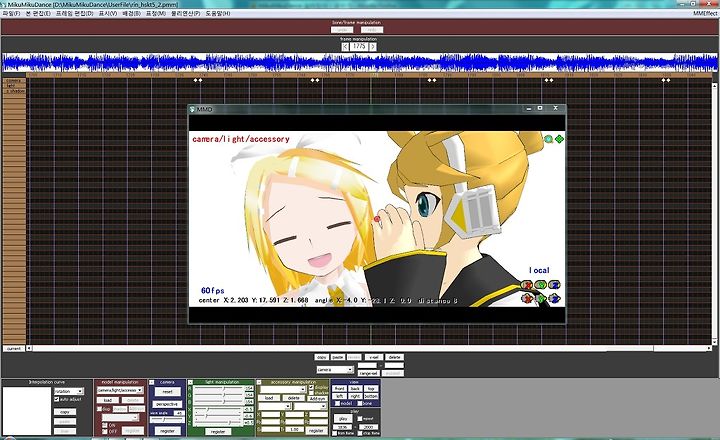Click register button in camera panel
720x440 pixels.
pos(167,431)
